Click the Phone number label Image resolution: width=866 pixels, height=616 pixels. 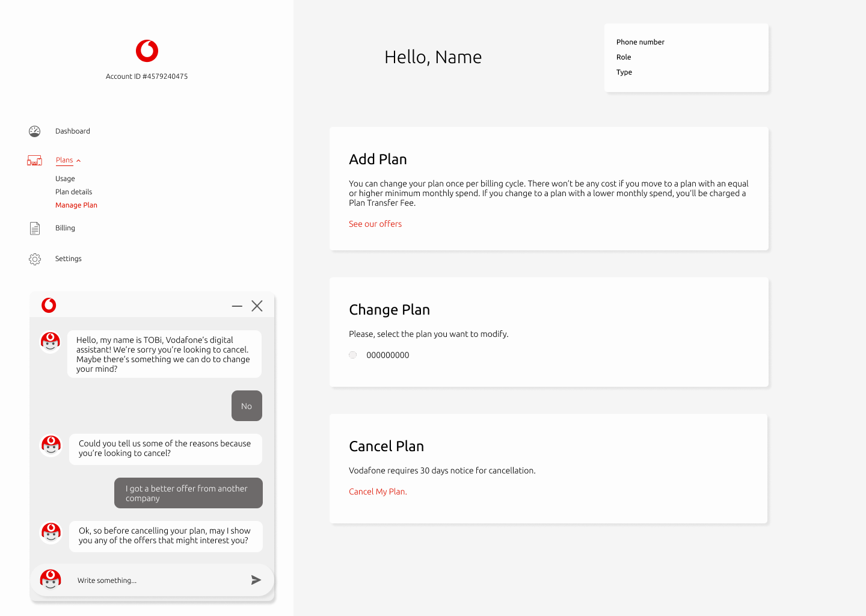(640, 42)
